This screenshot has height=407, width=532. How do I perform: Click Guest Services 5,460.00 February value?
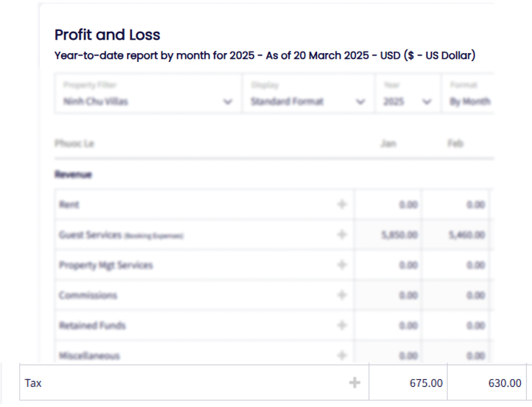pyautogui.click(x=467, y=235)
